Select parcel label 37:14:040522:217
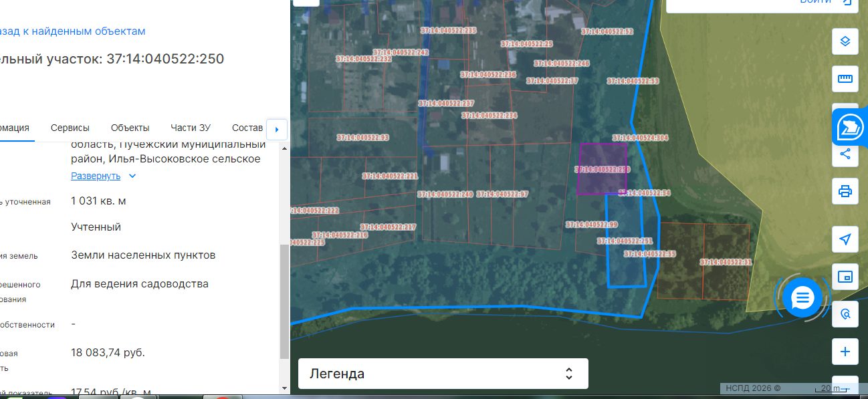Viewport: 868px width, 399px height. tap(388, 227)
